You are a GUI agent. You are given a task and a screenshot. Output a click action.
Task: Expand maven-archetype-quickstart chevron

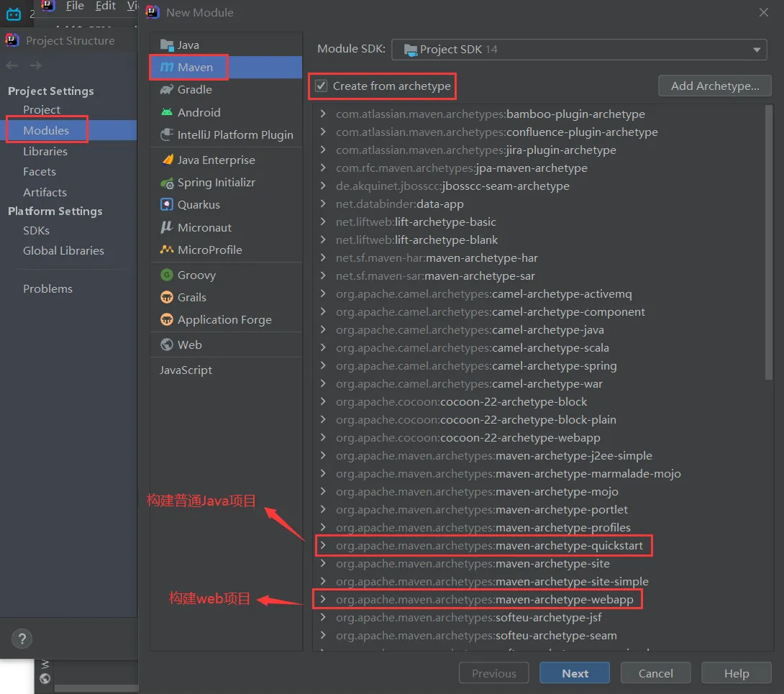[323, 546]
